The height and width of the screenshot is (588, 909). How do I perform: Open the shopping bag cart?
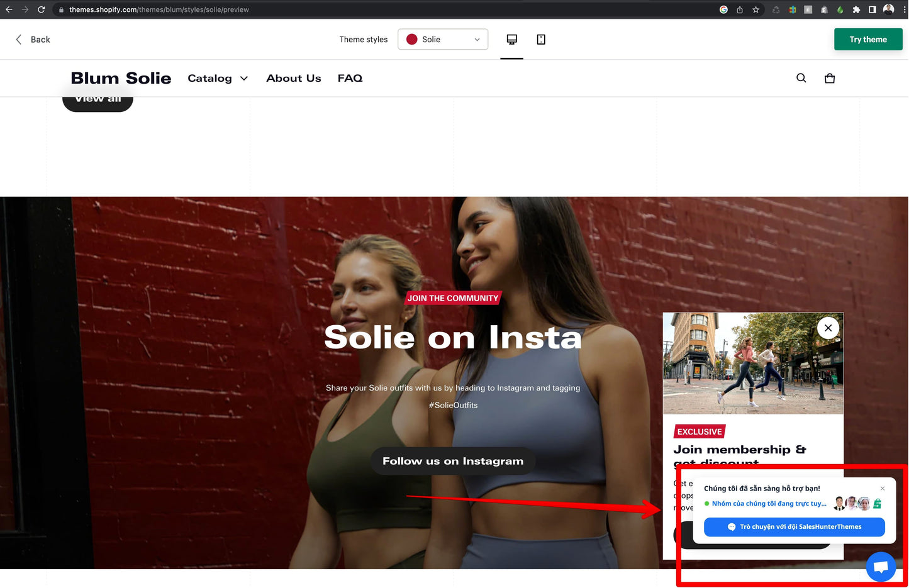[829, 78]
